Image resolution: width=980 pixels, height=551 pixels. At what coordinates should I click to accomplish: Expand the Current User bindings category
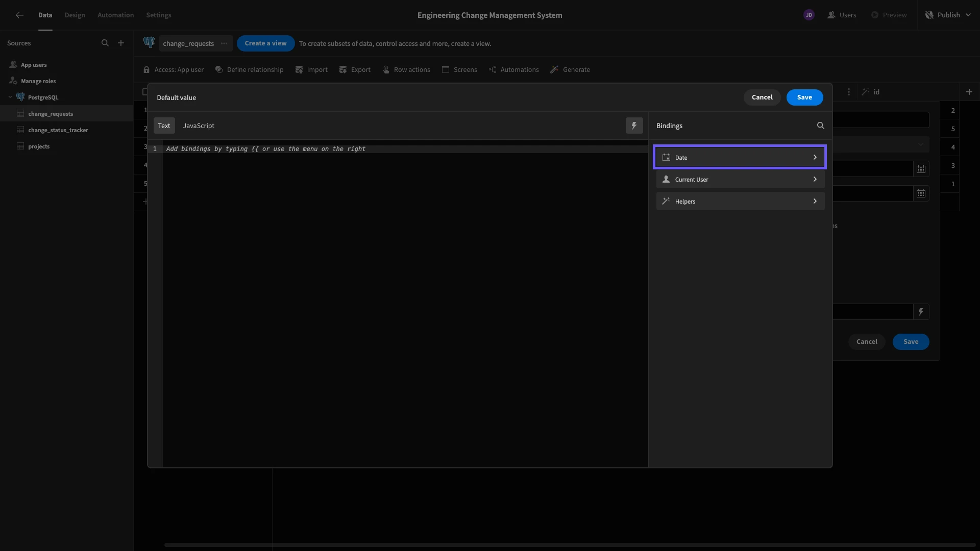click(740, 179)
